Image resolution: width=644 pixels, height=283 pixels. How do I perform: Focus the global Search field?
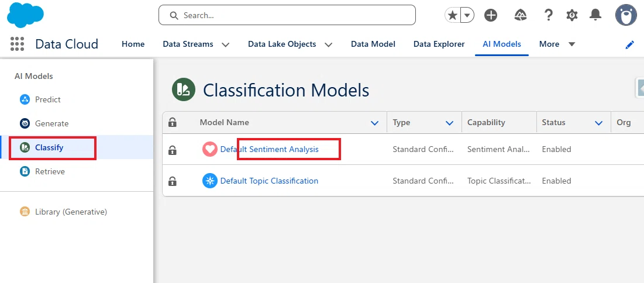(287, 15)
